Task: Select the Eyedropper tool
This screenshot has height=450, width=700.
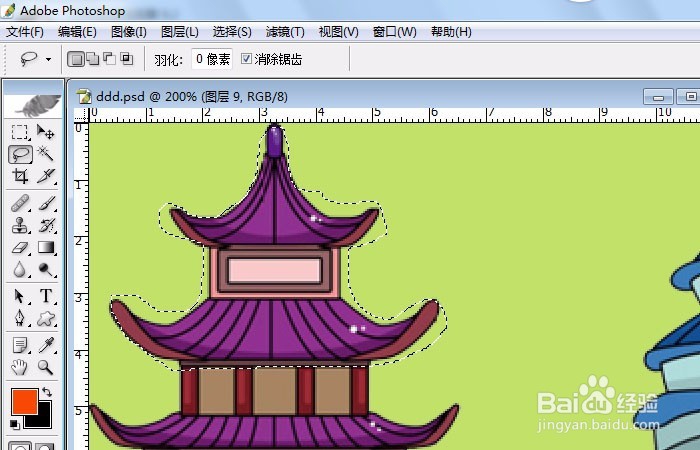Action: (x=46, y=345)
